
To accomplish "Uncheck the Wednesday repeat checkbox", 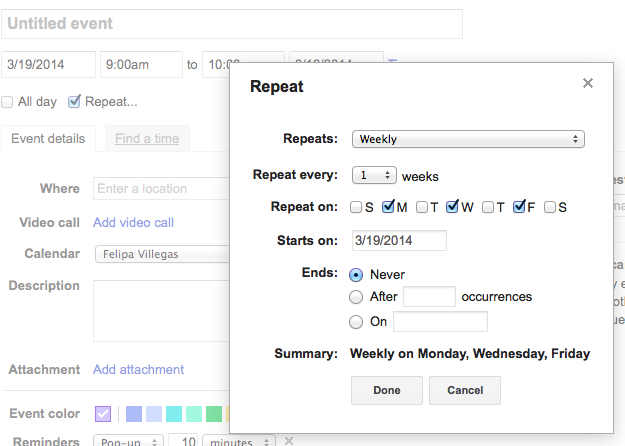I will [452, 206].
